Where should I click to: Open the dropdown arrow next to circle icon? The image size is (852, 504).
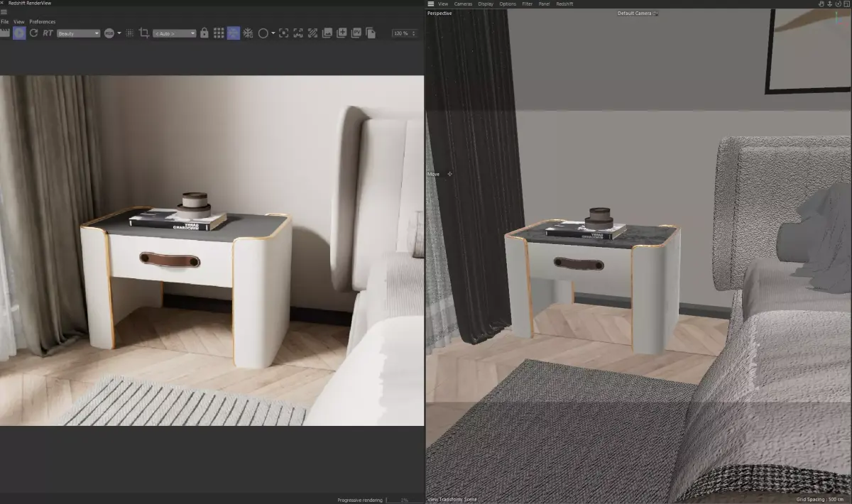click(x=273, y=33)
